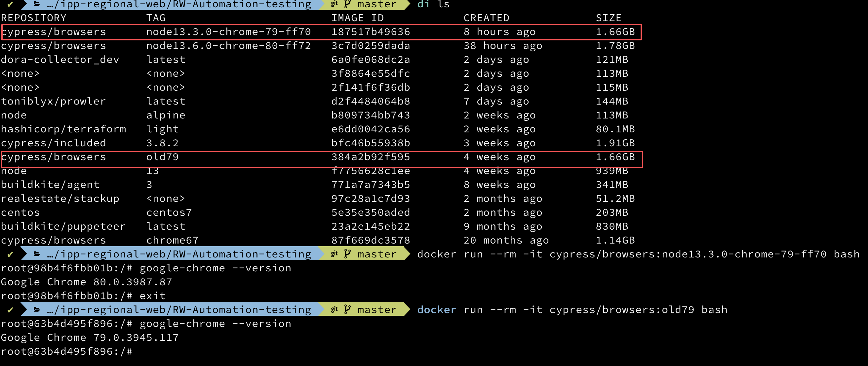The height and width of the screenshot is (366, 868).
Task: Click the command ending in 'browsers:old79 bash'
Action: (x=572, y=309)
